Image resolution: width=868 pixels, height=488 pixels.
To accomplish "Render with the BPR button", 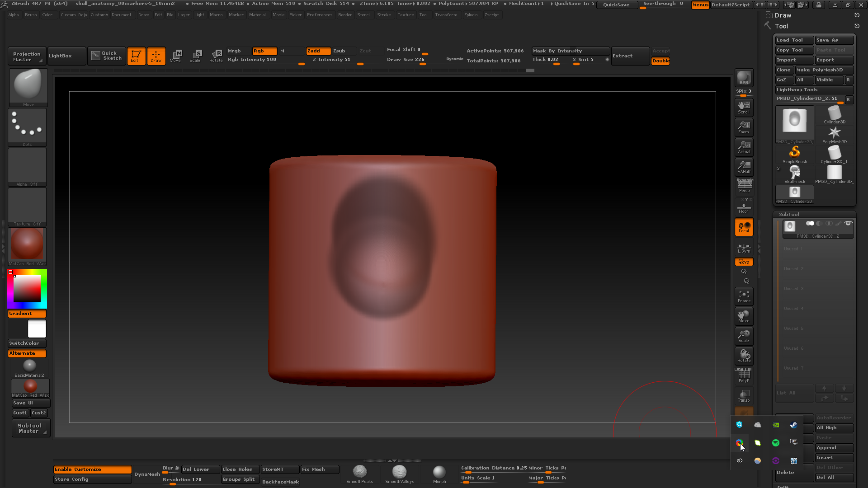I will pos(744,78).
